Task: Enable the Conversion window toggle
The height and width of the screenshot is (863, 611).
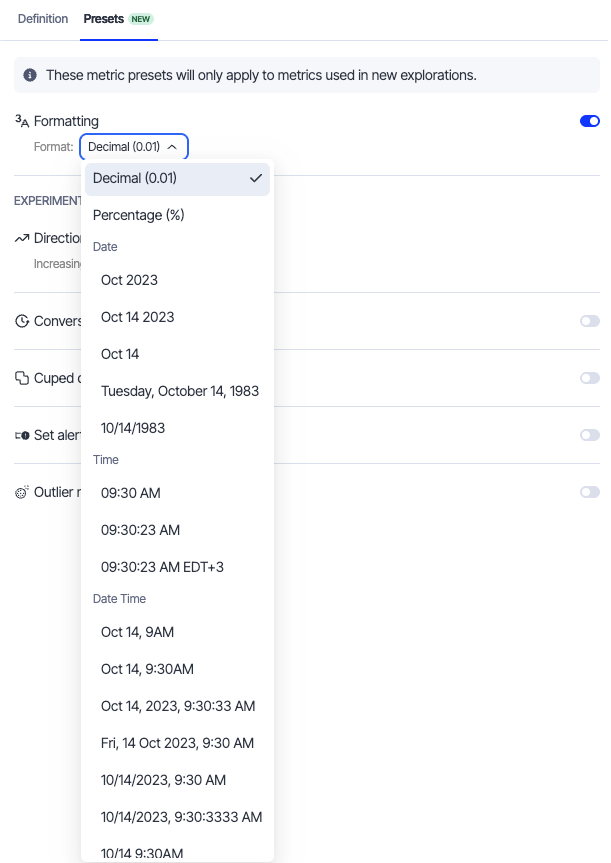Action: pos(589,321)
